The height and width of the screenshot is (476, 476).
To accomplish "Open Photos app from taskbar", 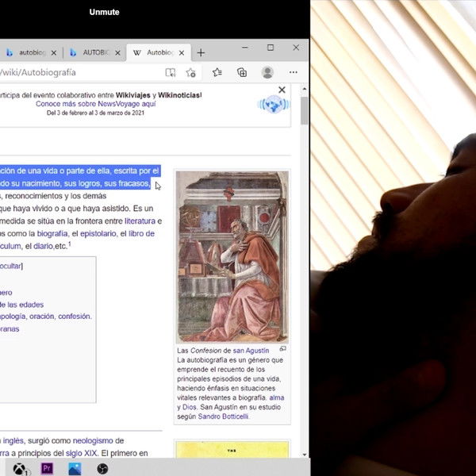I will 75,468.
